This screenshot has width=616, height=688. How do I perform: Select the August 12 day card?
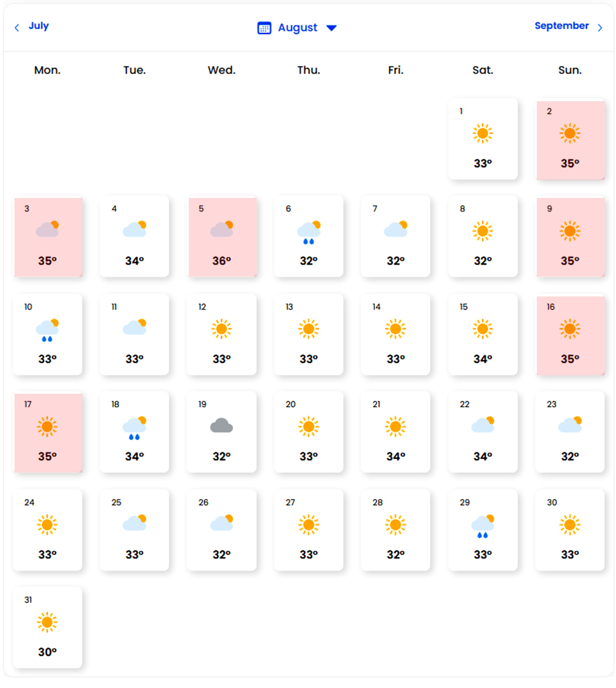(221, 334)
